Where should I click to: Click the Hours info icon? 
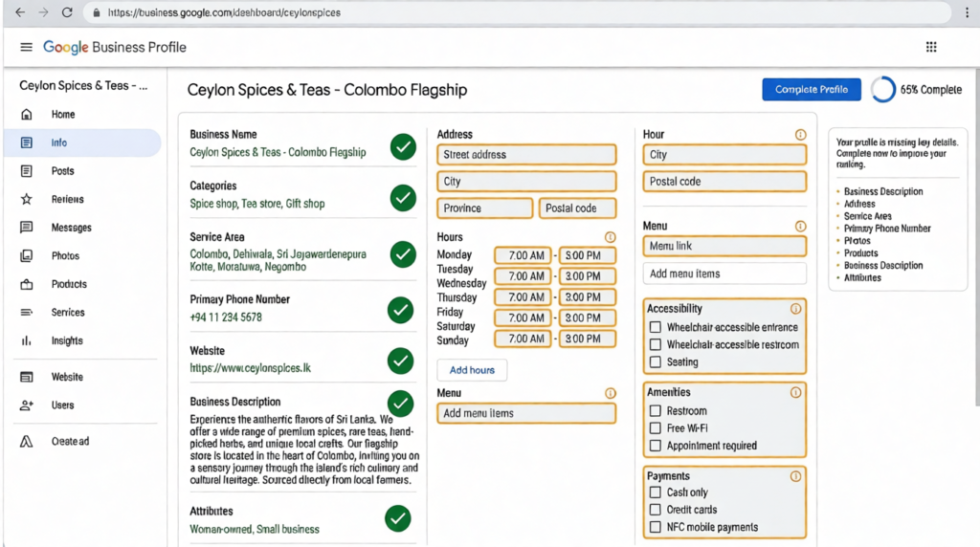point(611,237)
